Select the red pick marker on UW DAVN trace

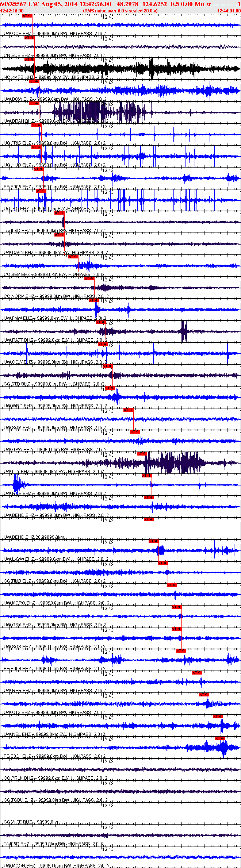point(60,235)
